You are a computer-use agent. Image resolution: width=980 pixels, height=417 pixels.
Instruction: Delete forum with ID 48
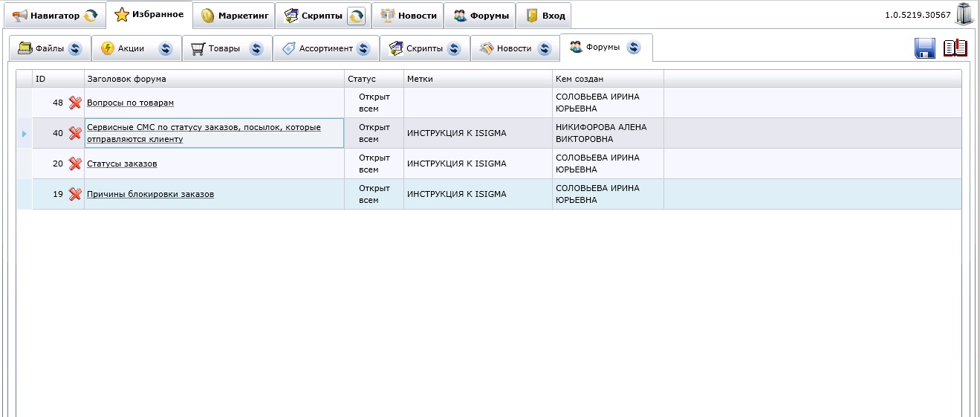(x=75, y=103)
